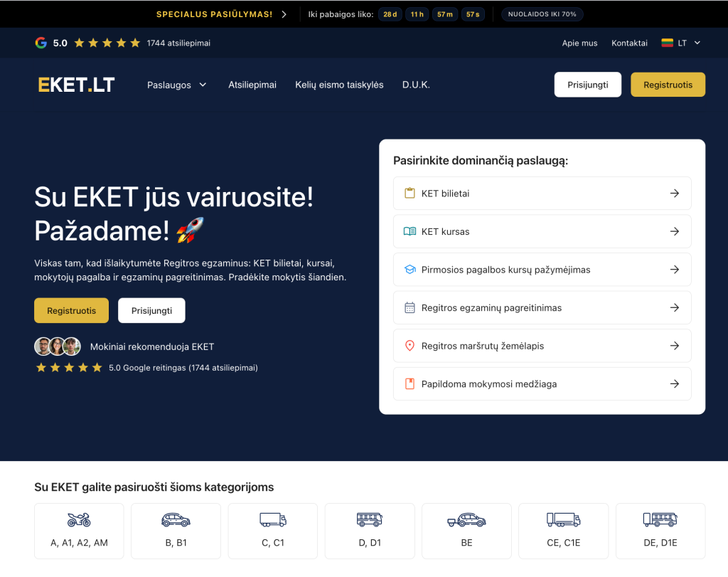Expand the Paslaugos dropdown menu

176,85
